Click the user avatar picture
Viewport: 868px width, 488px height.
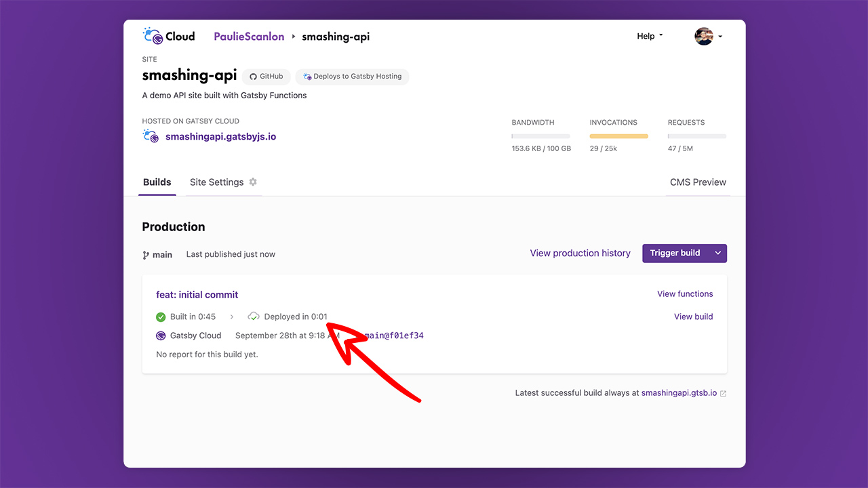[x=704, y=37]
